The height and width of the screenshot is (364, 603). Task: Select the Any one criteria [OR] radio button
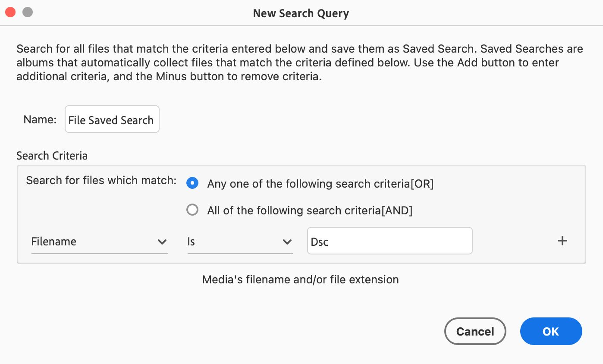pos(192,183)
